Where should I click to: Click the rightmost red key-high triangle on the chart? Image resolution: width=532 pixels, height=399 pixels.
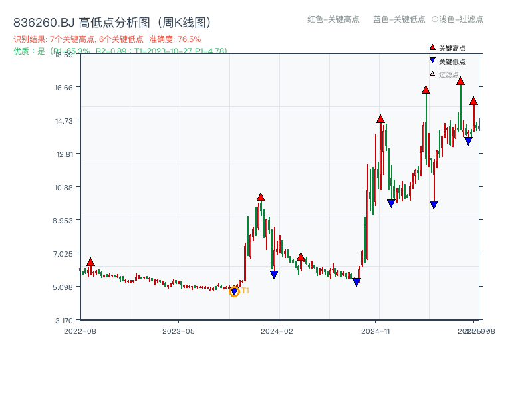(x=473, y=102)
